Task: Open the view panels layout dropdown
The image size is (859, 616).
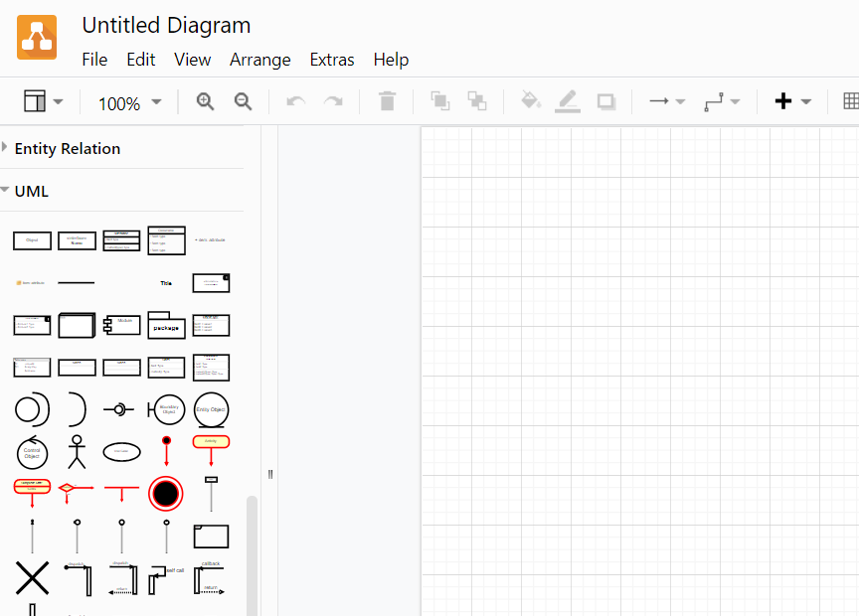Action: click(44, 101)
